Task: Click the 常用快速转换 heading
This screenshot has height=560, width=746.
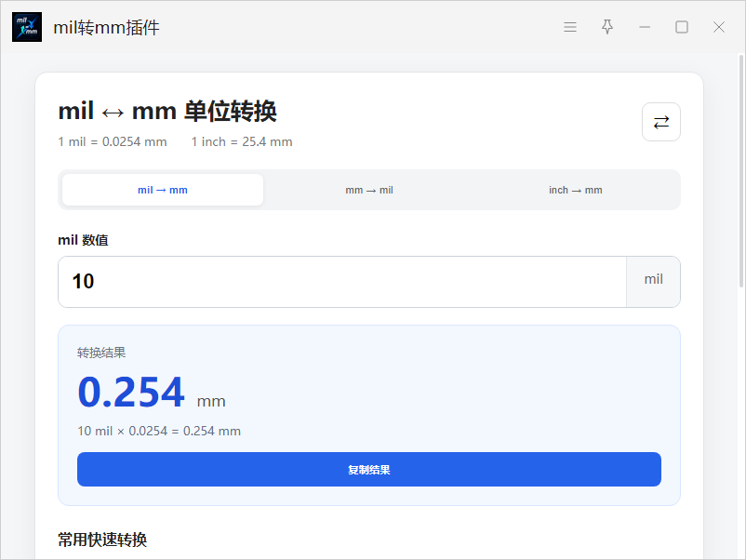Action: 102,540
